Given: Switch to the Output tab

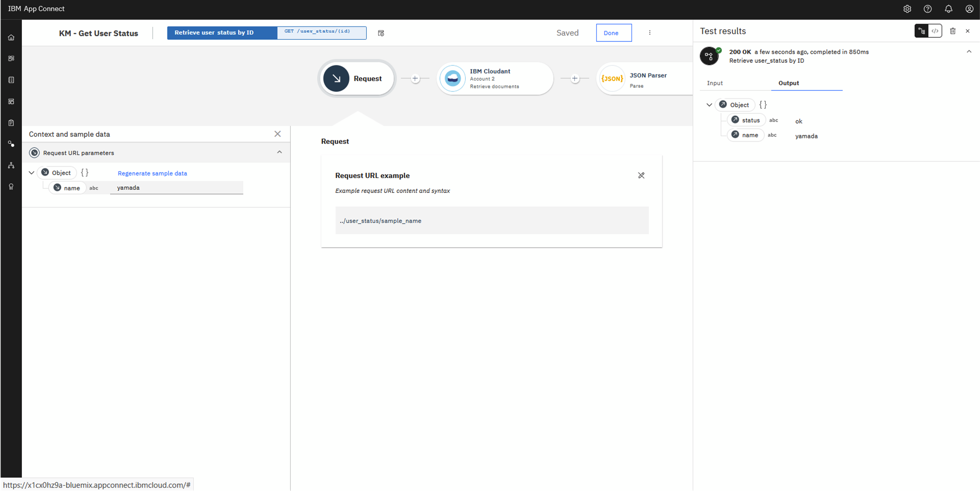Looking at the screenshot, I should tap(789, 83).
